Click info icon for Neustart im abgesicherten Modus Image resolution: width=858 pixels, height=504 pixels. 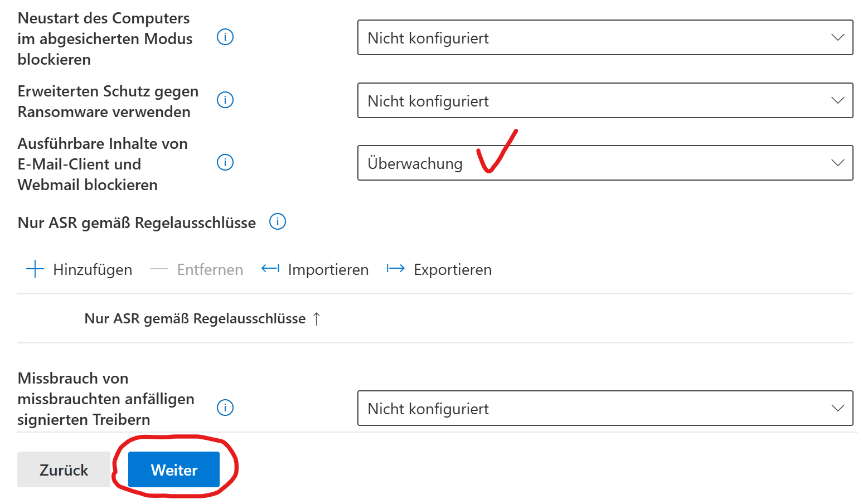[225, 37]
